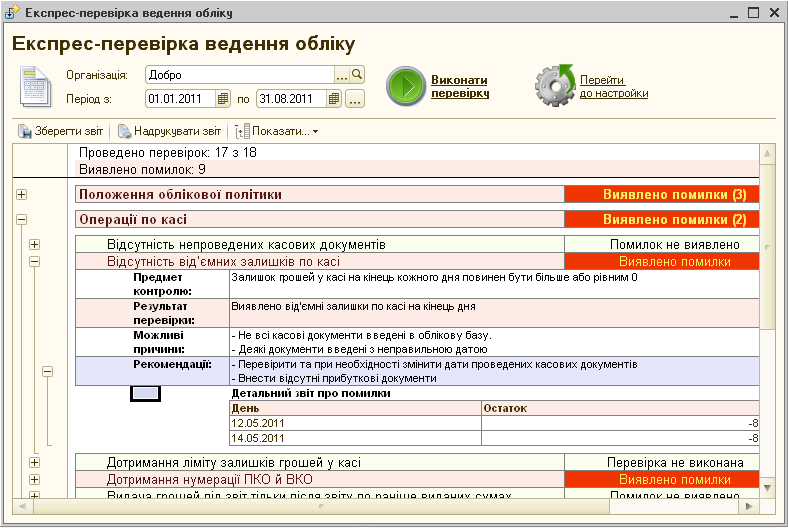Click Надрукувати звіт button

pyautogui.click(x=169, y=132)
